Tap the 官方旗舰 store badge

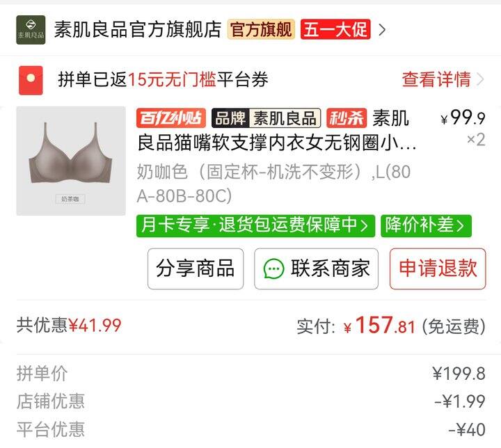pos(261,29)
